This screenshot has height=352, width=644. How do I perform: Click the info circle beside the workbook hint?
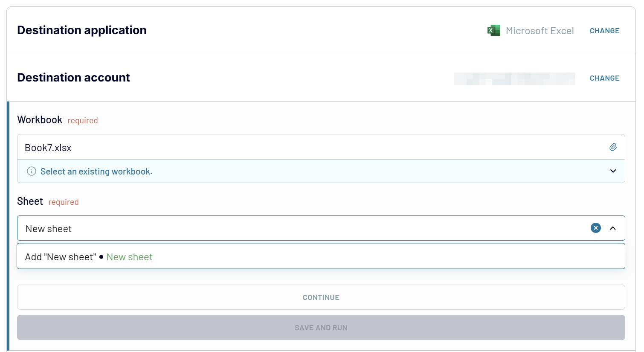tap(31, 171)
